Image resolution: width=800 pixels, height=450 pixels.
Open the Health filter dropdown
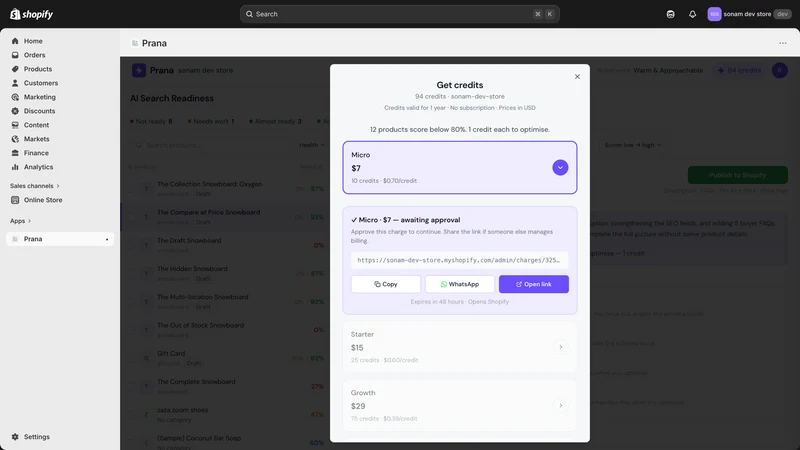pos(312,145)
